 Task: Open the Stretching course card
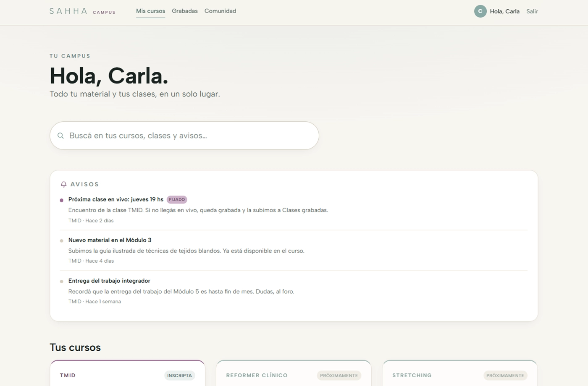(460, 373)
